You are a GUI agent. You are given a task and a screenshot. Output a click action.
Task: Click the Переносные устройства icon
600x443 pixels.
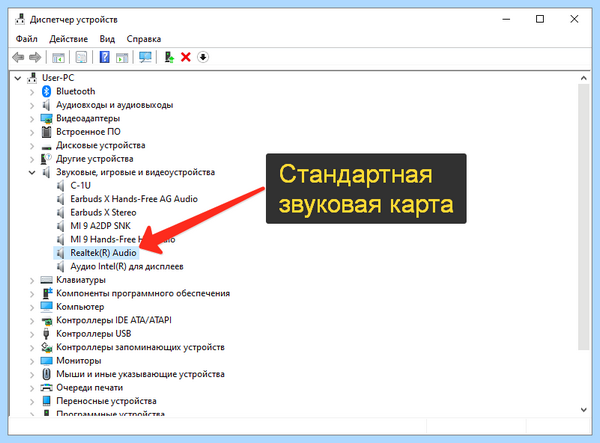tap(46, 401)
